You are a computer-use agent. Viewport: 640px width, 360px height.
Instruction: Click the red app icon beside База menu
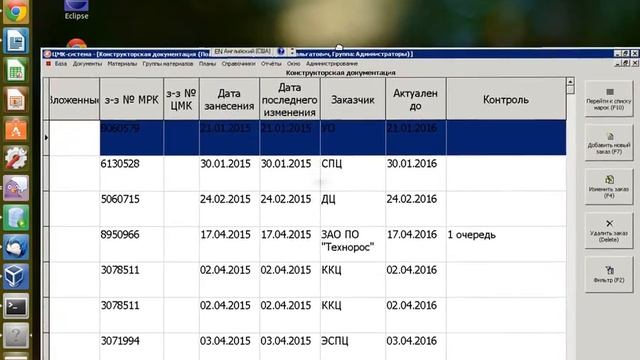click(49, 64)
